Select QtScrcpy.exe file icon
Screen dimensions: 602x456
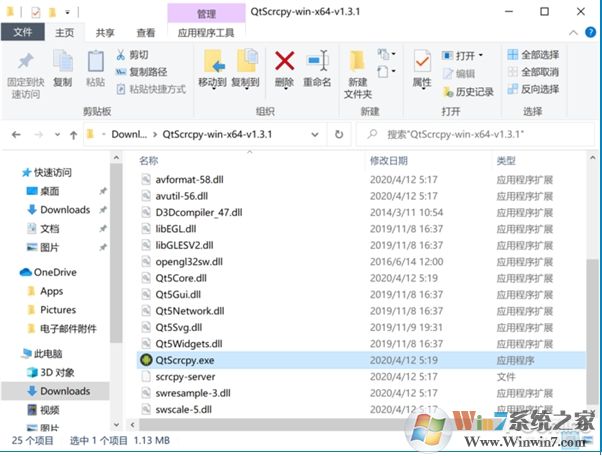pyautogui.click(x=146, y=360)
